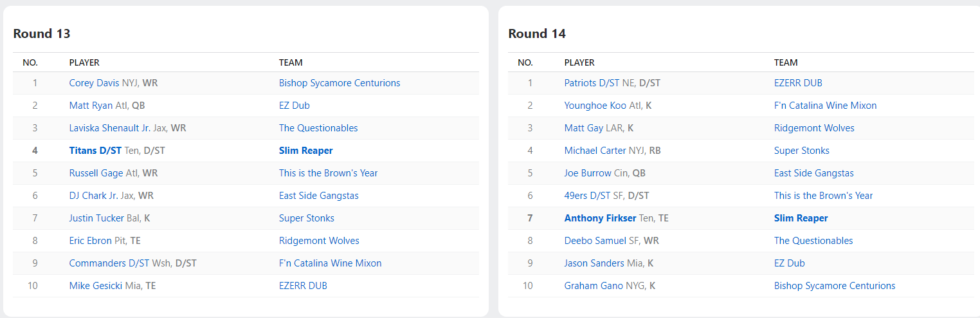Open Super Stonks team in Round 14
The height and width of the screenshot is (318, 980).
coord(802,151)
